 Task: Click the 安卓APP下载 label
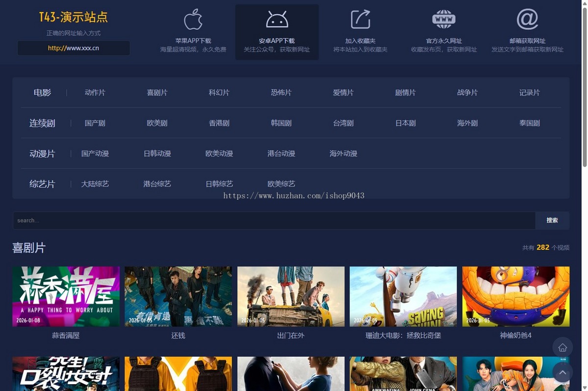coord(277,41)
